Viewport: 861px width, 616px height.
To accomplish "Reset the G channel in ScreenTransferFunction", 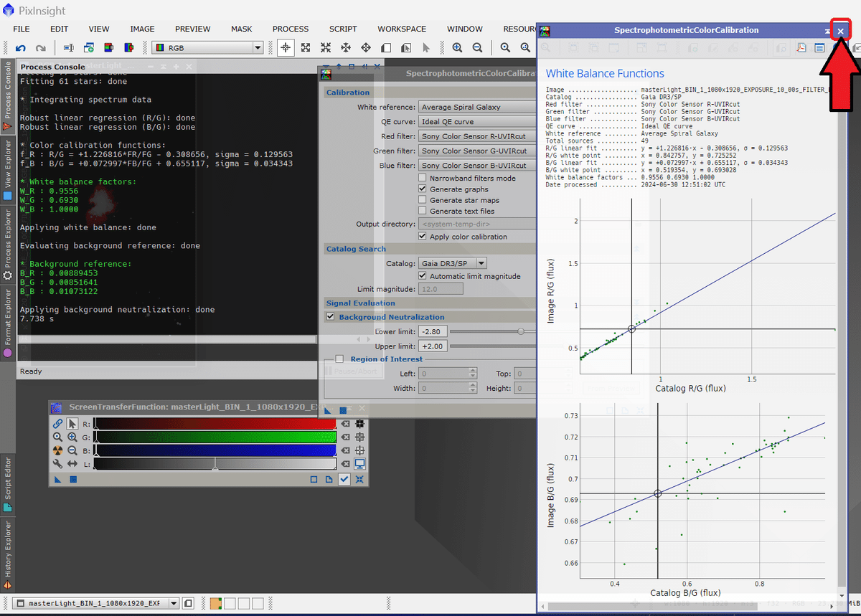I will 345,437.
